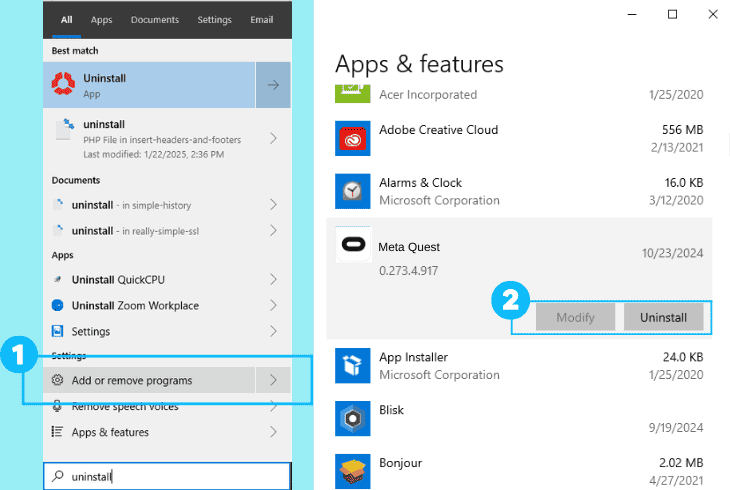Click the Apps & features heading
This screenshot has width=730, height=490.
coord(419,64)
